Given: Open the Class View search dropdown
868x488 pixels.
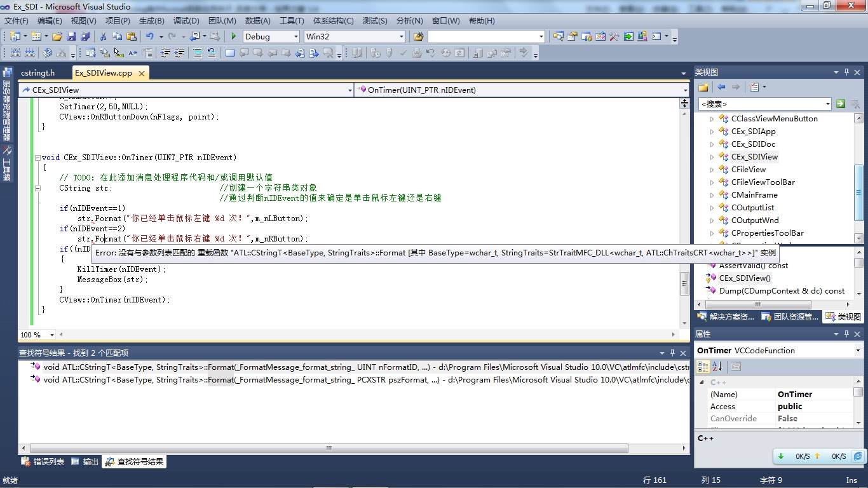Looking at the screenshot, I should 827,104.
